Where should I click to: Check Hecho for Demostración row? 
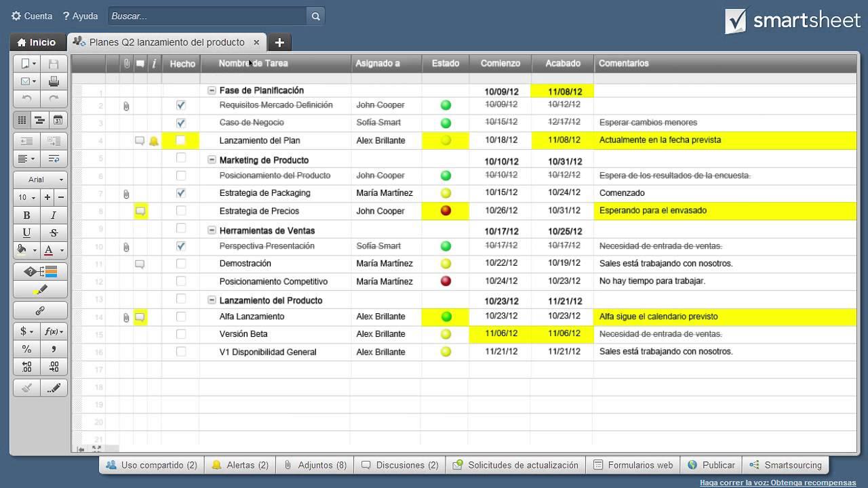(180, 264)
